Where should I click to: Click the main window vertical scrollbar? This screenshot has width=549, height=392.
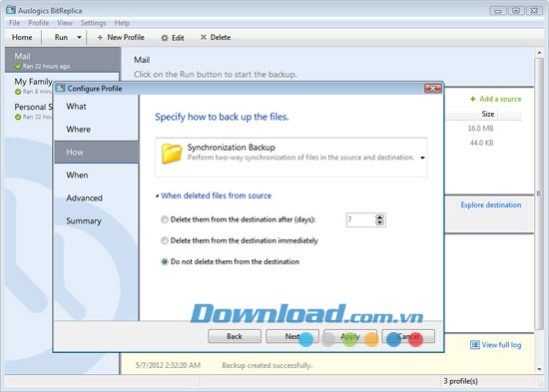pyautogui.click(x=539, y=193)
